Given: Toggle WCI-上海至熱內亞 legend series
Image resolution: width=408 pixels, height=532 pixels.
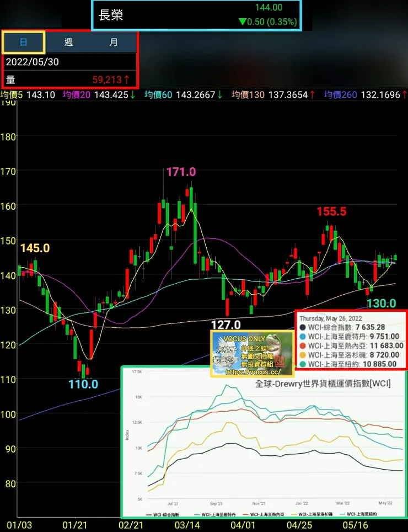Looking at the screenshot, I should 264,514.
